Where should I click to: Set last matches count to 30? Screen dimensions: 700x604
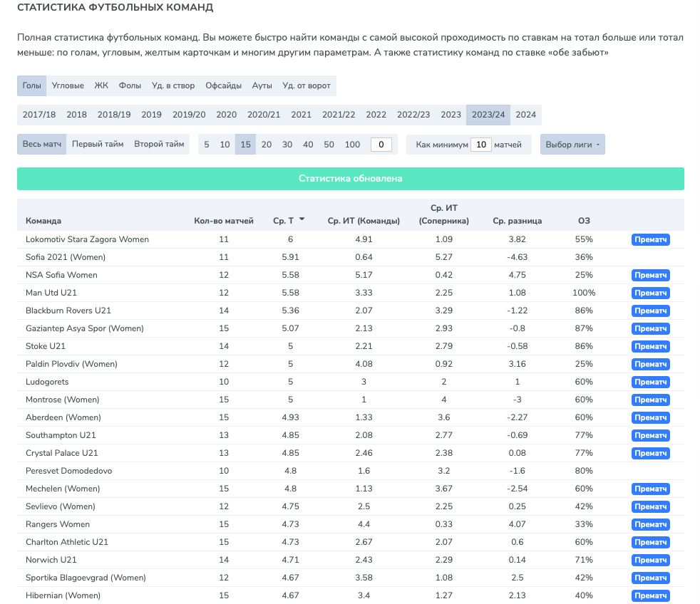click(x=287, y=145)
